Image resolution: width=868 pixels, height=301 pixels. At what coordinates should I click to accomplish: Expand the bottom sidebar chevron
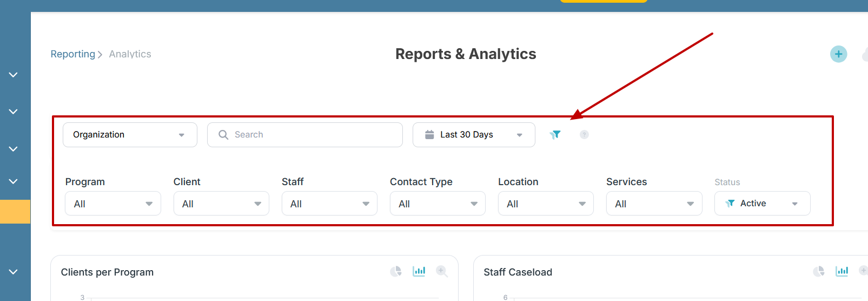[14, 272]
